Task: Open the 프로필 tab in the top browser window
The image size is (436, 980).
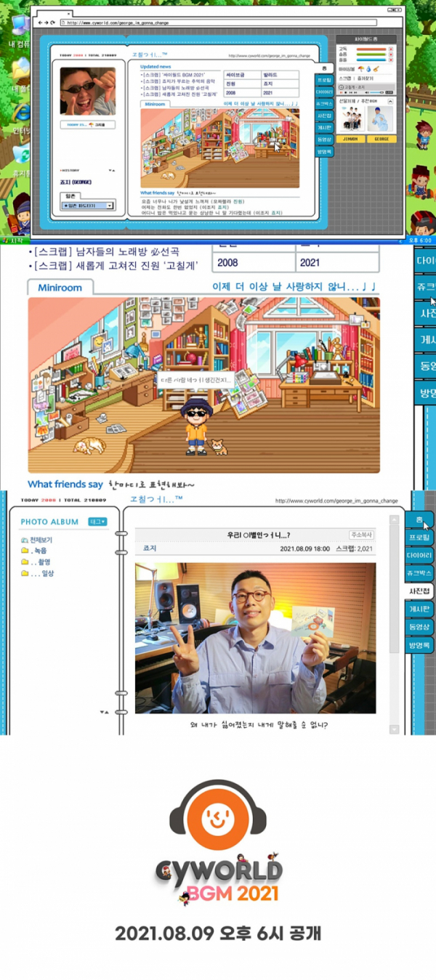Action: tap(324, 80)
